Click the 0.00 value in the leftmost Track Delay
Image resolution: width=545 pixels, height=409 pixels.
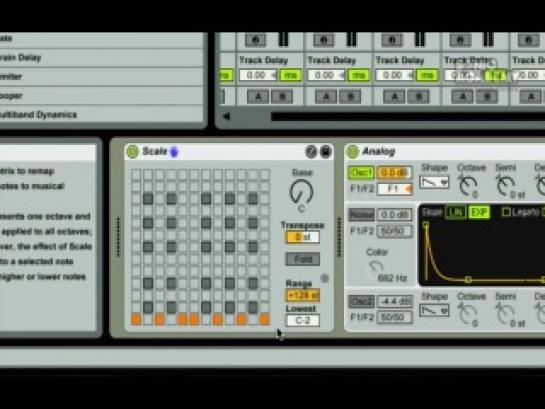(x=258, y=75)
